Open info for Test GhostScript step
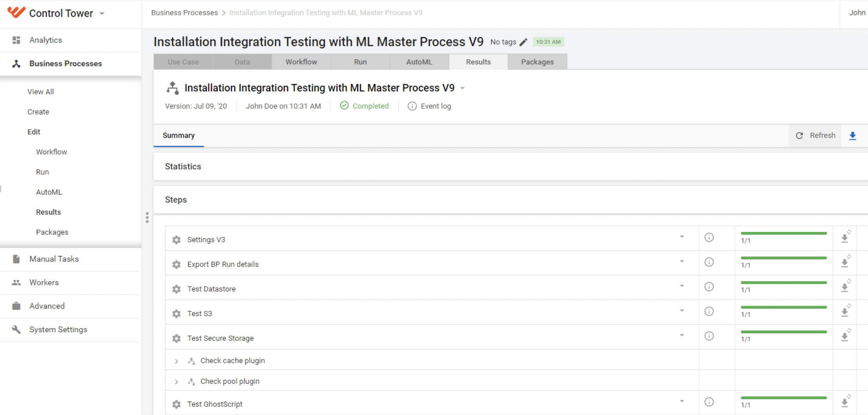 click(x=709, y=402)
